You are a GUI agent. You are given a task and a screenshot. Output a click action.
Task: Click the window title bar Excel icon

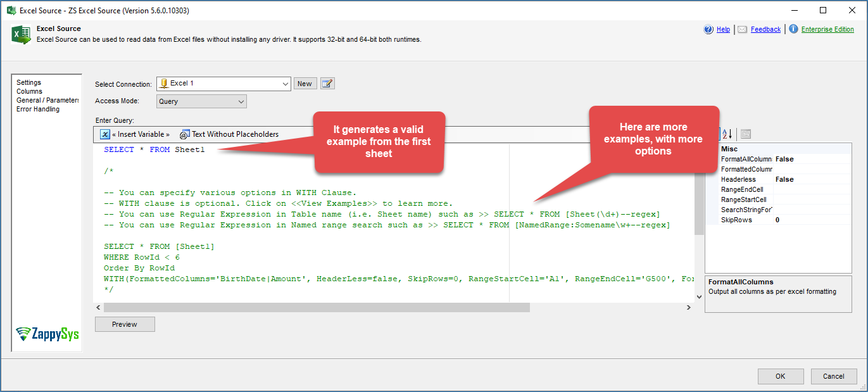pos(11,11)
